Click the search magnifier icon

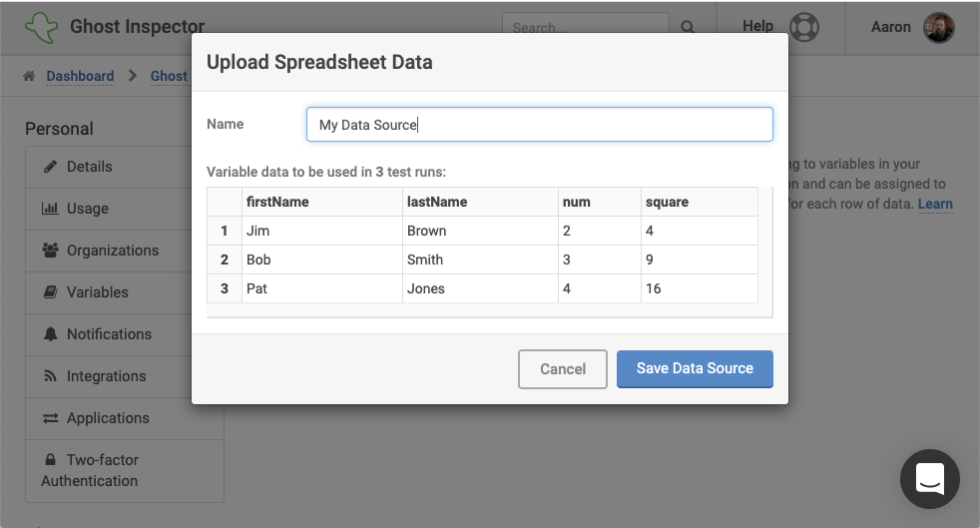pyautogui.click(x=688, y=27)
